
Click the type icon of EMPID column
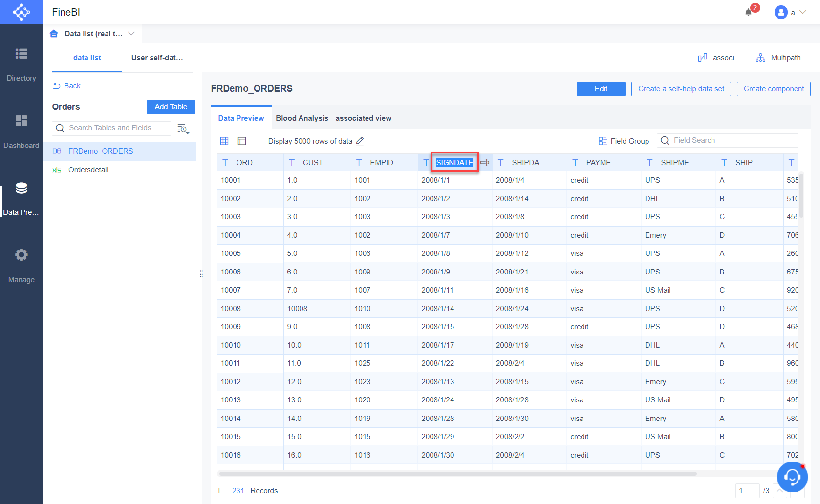pyautogui.click(x=359, y=163)
